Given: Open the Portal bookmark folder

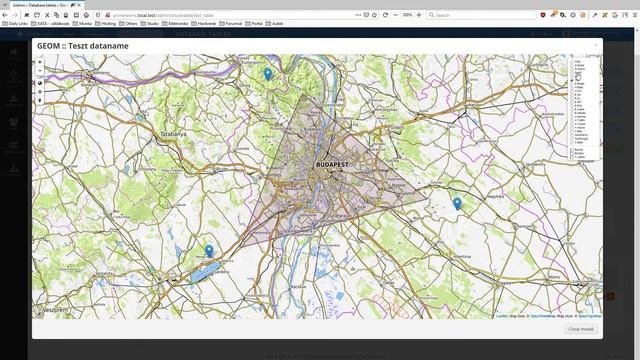Looking at the screenshot, I should coord(254,24).
